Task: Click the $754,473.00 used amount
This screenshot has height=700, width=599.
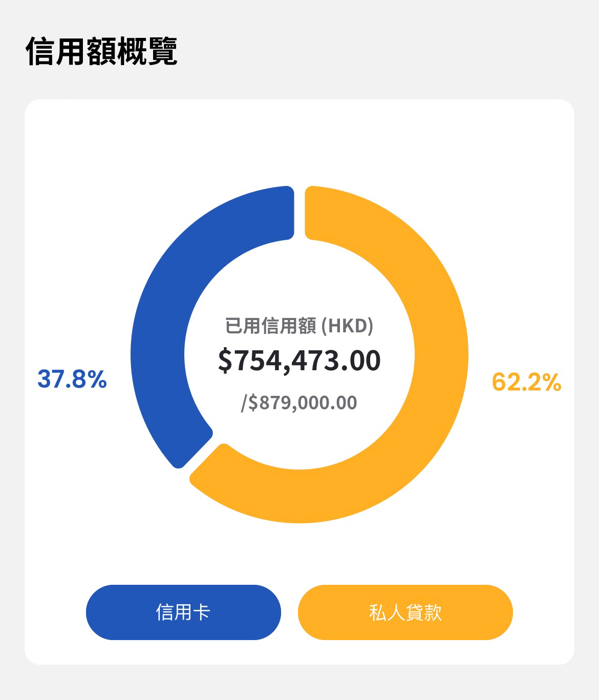Action: [299, 360]
